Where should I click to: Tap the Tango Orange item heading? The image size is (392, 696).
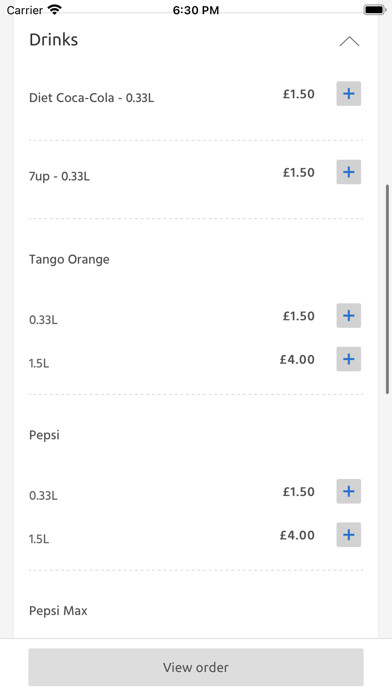click(x=69, y=259)
